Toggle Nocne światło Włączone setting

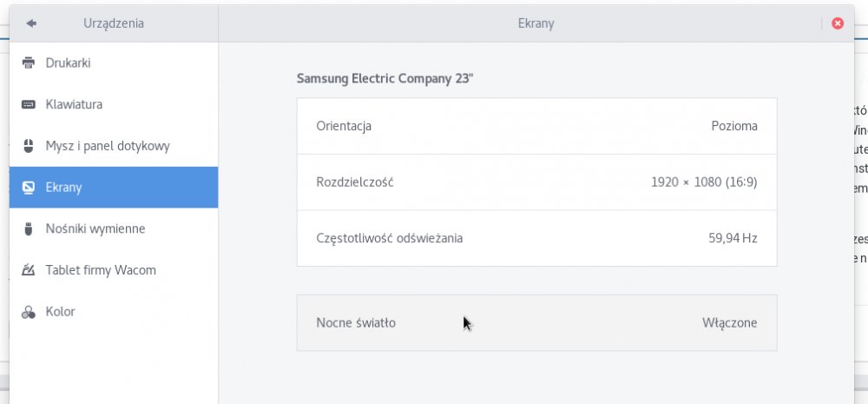click(x=536, y=323)
